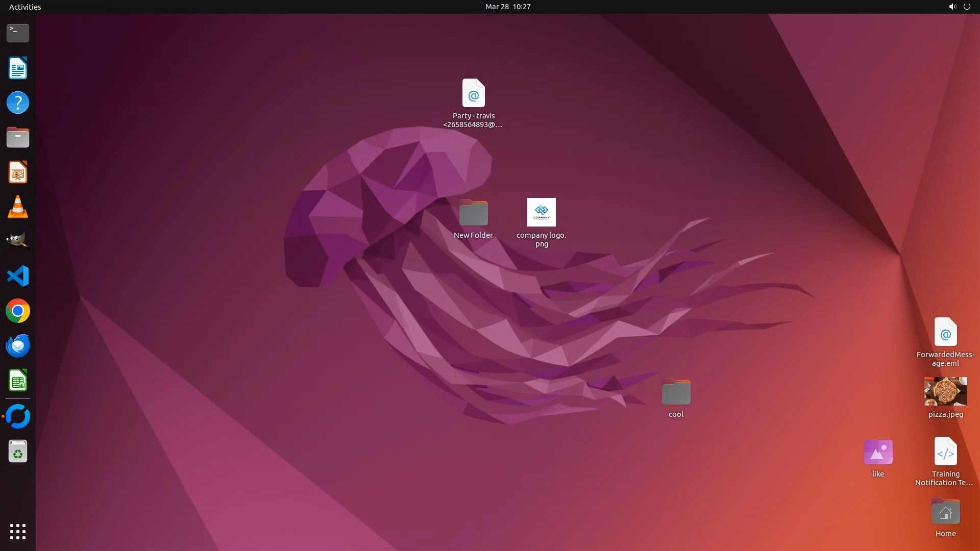The height and width of the screenshot is (551, 980).
Task: Select the ForwardedMessage.eml file
Action: 945,332
